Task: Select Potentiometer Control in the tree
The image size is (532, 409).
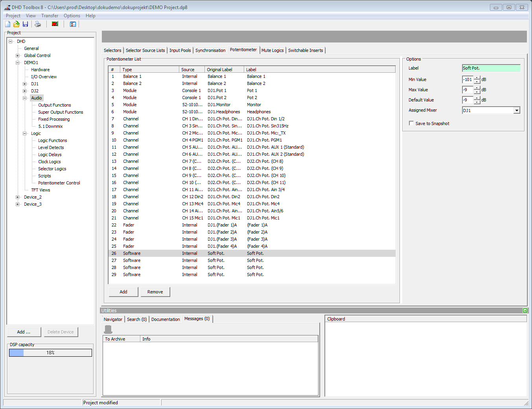Action: pyautogui.click(x=59, y=183)
